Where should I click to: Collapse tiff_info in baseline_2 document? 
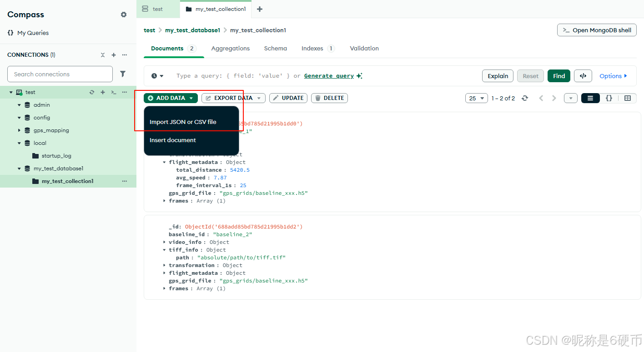165,250
